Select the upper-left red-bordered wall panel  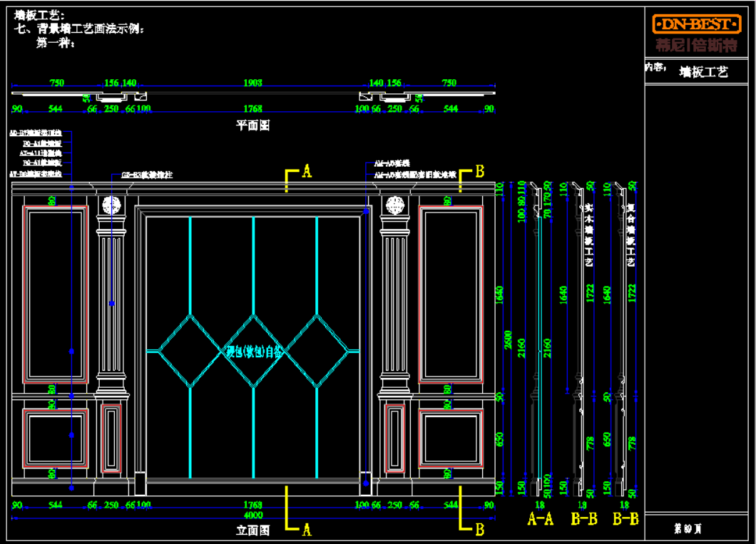(x=56, y=294)
